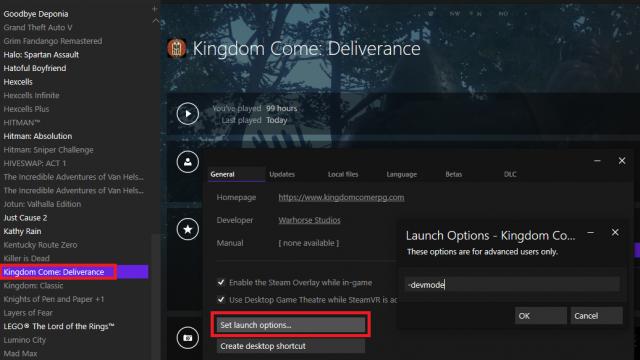Select Layers of Fear in library
Image resolution: width=640 pixels, height=360 pixels.
[28, 313]
